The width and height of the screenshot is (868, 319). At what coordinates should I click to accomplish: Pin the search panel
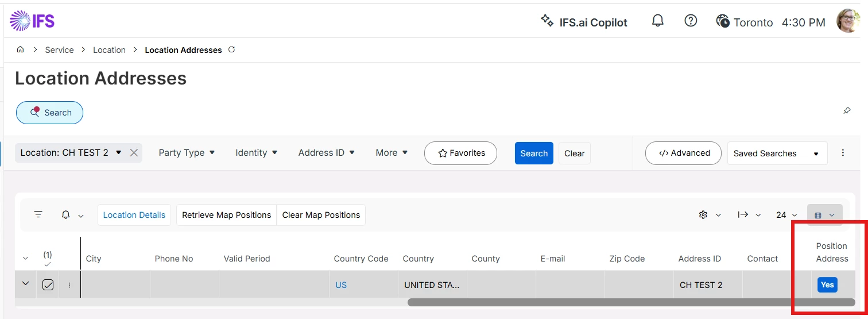(847, 111)
